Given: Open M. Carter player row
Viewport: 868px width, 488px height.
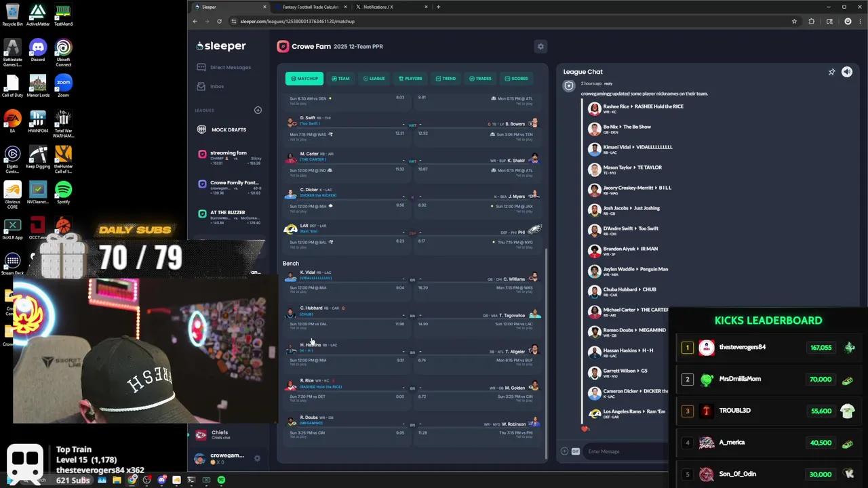Looking at the screenshot, I should [x=346, y=163].
